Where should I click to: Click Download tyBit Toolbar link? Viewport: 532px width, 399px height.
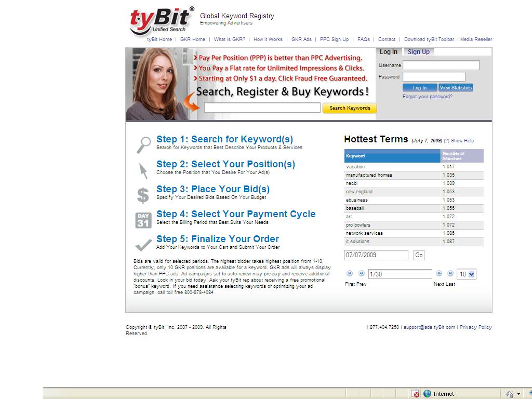click(x=429, y=39)
